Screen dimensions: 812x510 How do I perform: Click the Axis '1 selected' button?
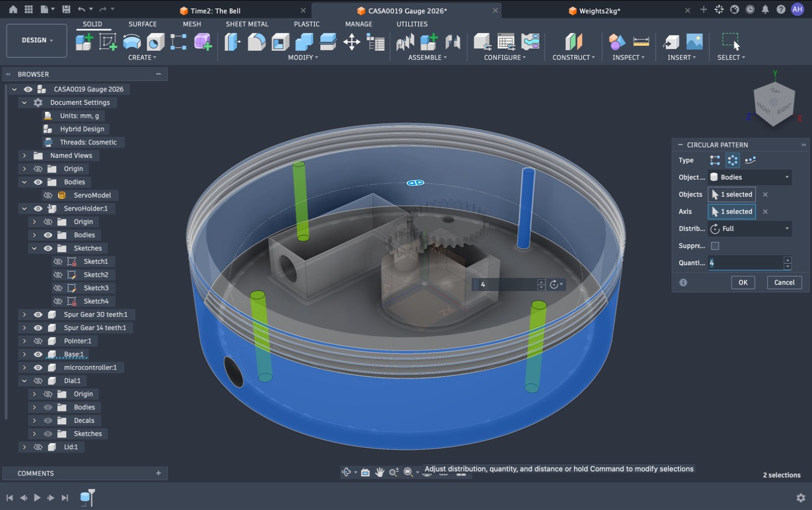click(732, 211)
